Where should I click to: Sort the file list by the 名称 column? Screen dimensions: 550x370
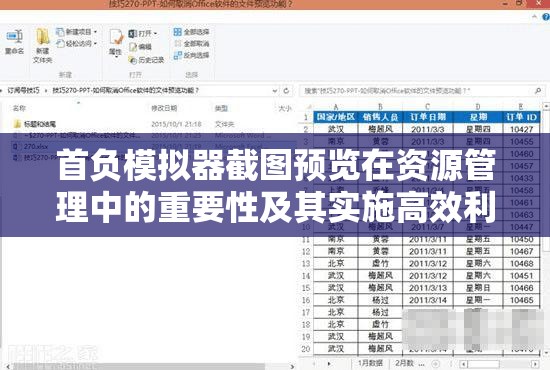coord(19,108)
